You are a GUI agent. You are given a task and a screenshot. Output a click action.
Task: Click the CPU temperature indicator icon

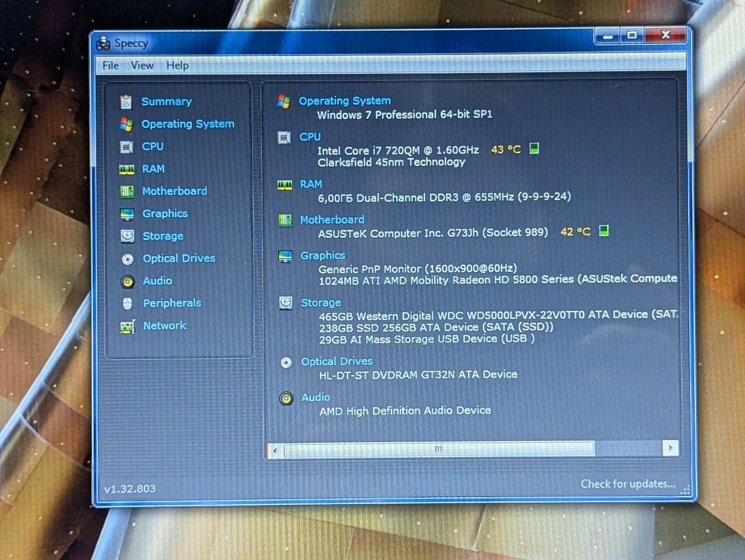(534, 148)
